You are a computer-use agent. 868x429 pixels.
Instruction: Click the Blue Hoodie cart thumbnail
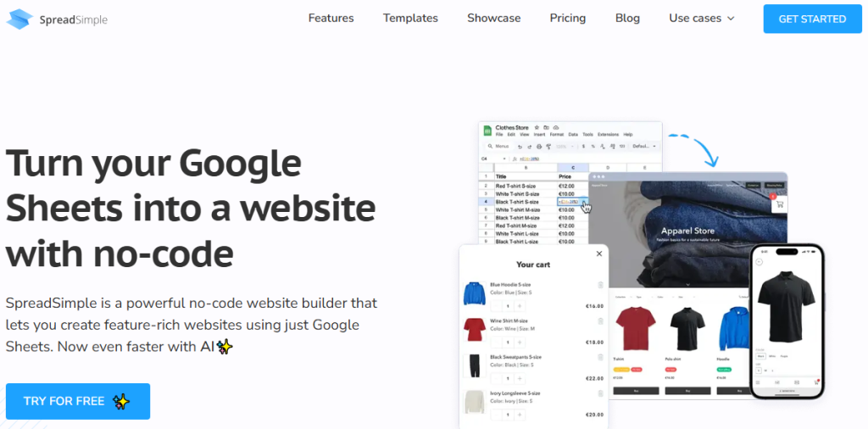475,293
